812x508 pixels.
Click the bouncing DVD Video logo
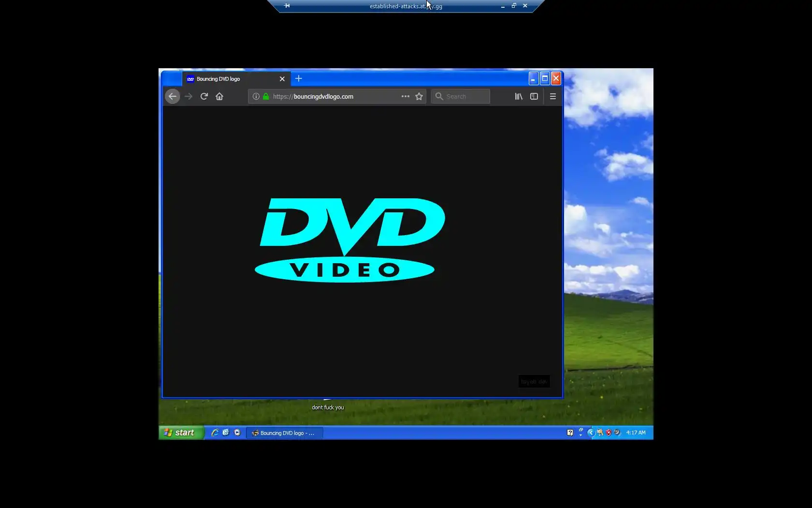(350, 240)
